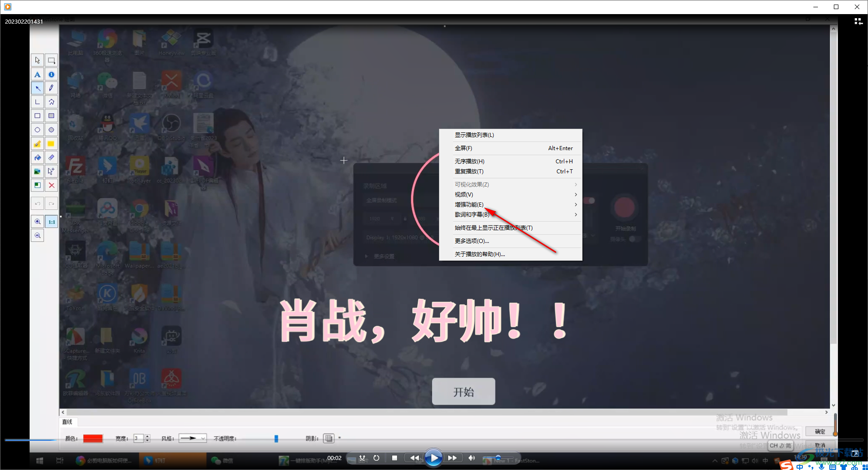Click the 宽度 stepper arrows

point(148,438)
